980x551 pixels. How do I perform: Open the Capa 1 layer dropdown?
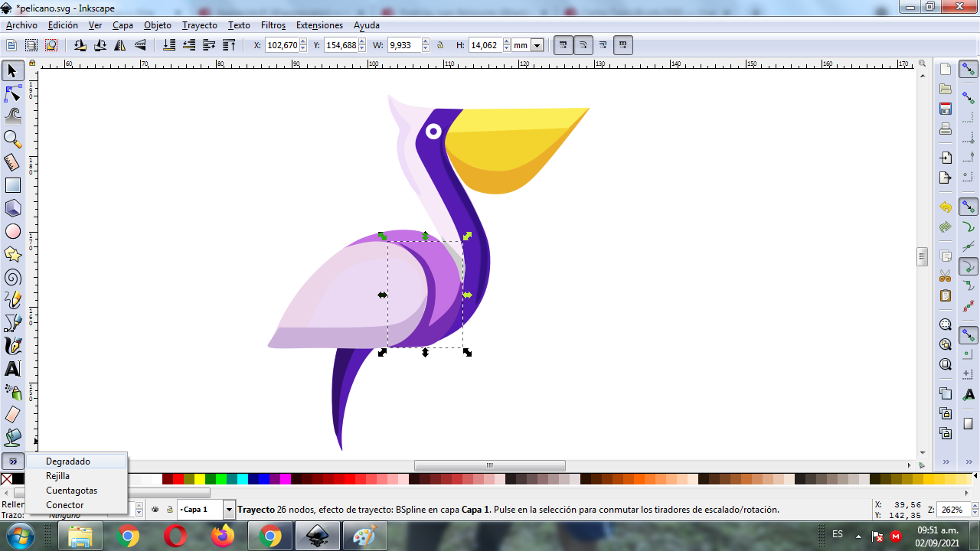click(x=229, y=509)
